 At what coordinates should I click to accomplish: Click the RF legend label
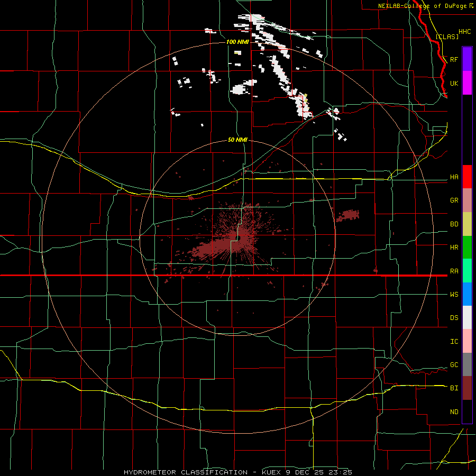coord(454,59)
